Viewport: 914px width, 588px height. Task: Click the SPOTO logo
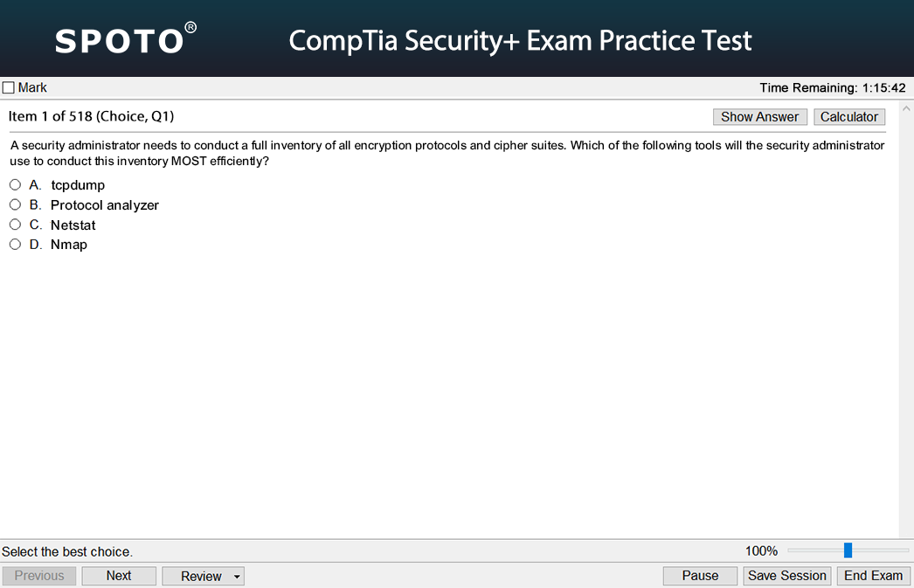coord(125,39)
